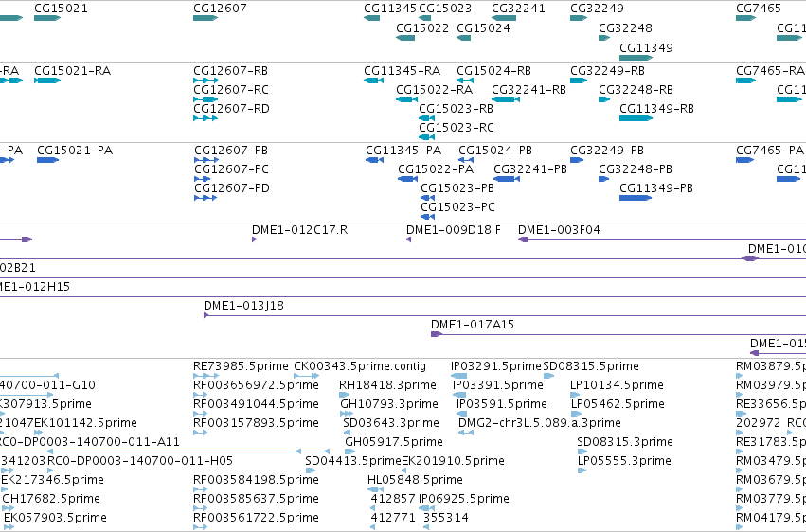
Task: Click EST label LP10134.5prime
Action: 617,385
